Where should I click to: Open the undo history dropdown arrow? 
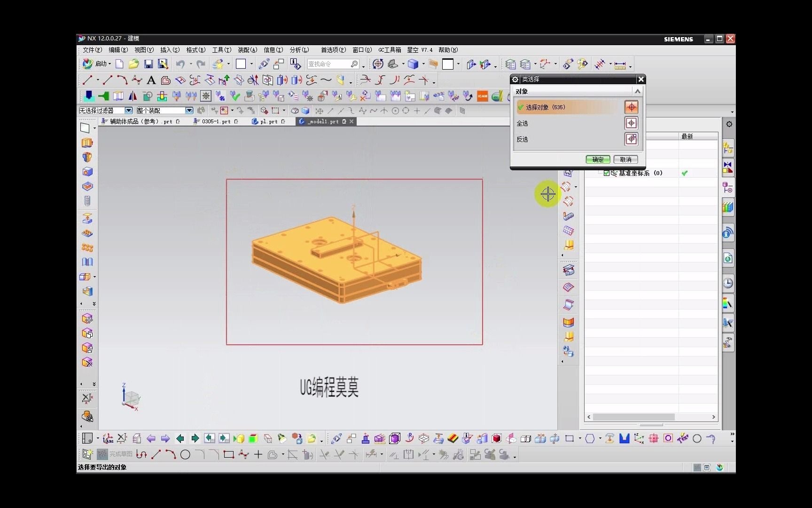coord(190,64)
